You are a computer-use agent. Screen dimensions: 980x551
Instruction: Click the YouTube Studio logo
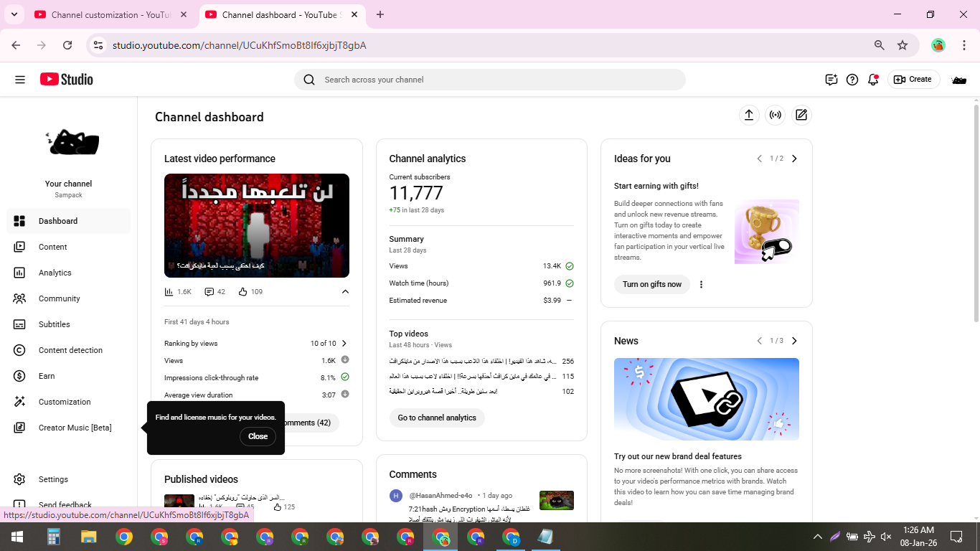coord(67,80)
